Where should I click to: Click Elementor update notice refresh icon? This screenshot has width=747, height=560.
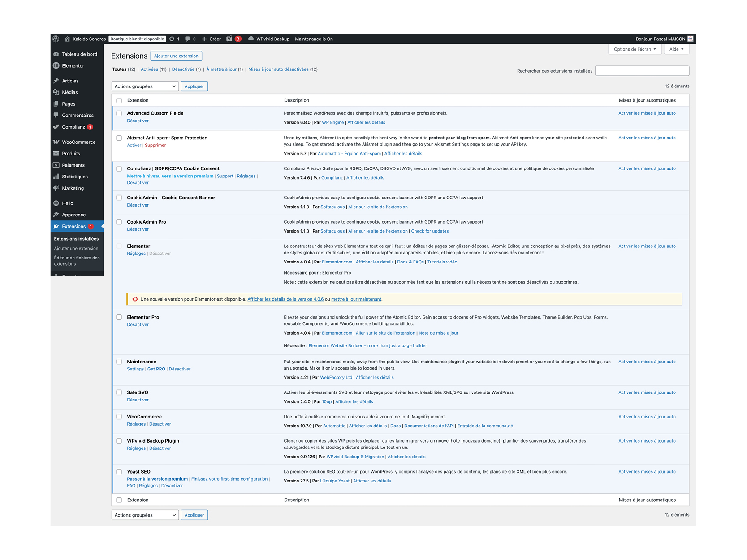point(135,299)
